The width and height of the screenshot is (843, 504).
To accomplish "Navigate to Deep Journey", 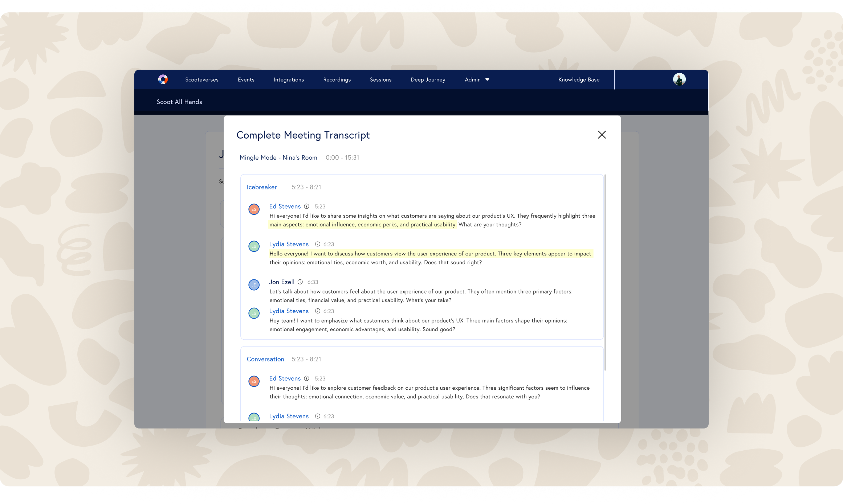I will [428, 79].
